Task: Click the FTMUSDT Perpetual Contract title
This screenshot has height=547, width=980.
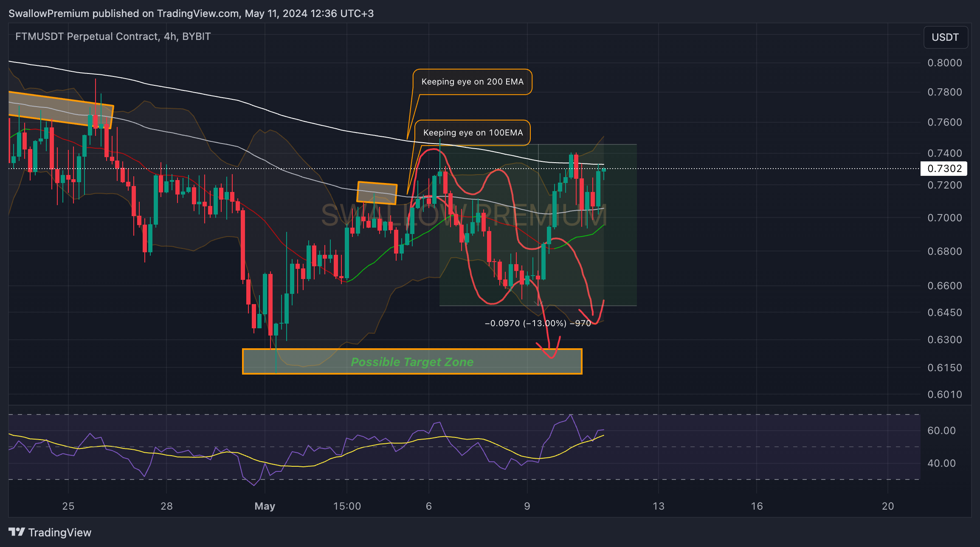Action: [x=113, y=37]
